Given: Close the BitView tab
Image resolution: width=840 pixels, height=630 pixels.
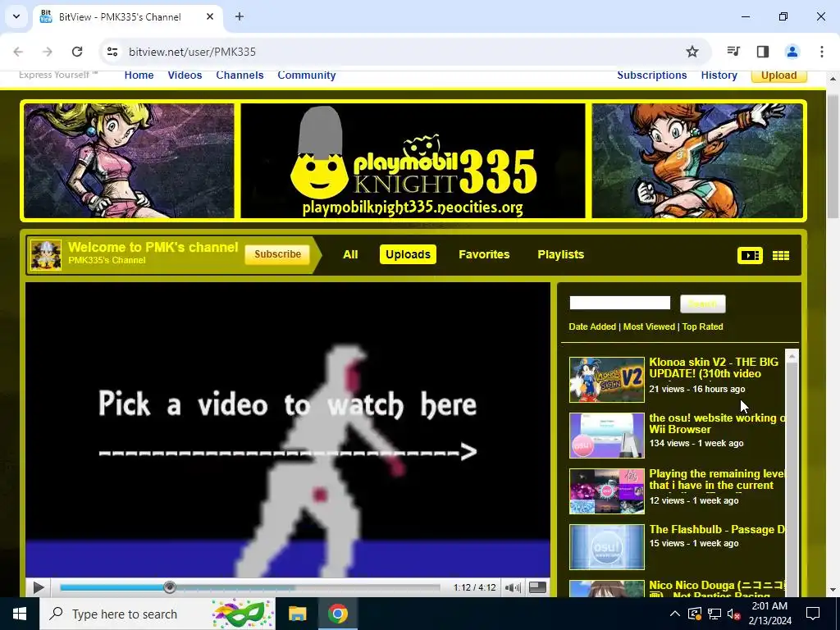Looking at the screenshot, I should coord(210,16).
